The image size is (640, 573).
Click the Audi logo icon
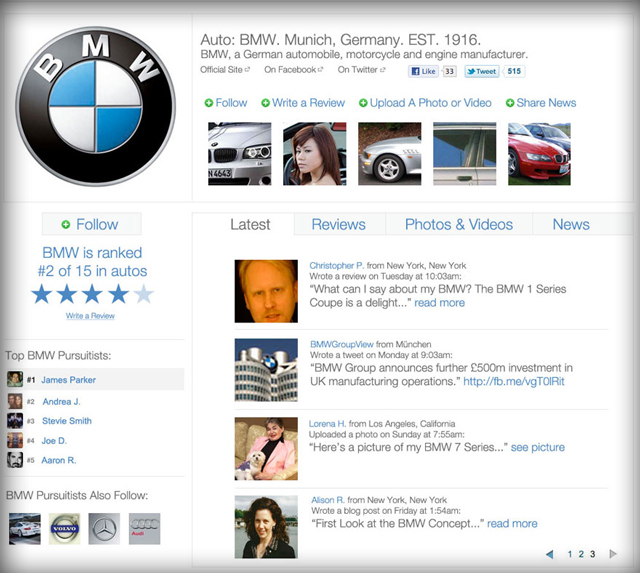[x=144, y=529]
